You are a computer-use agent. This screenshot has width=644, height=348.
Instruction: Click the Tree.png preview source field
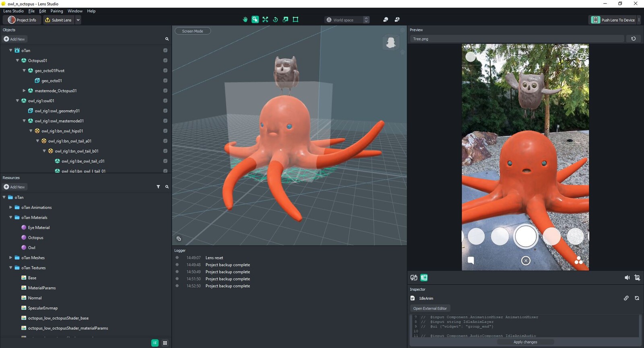(x=517, y=39)
